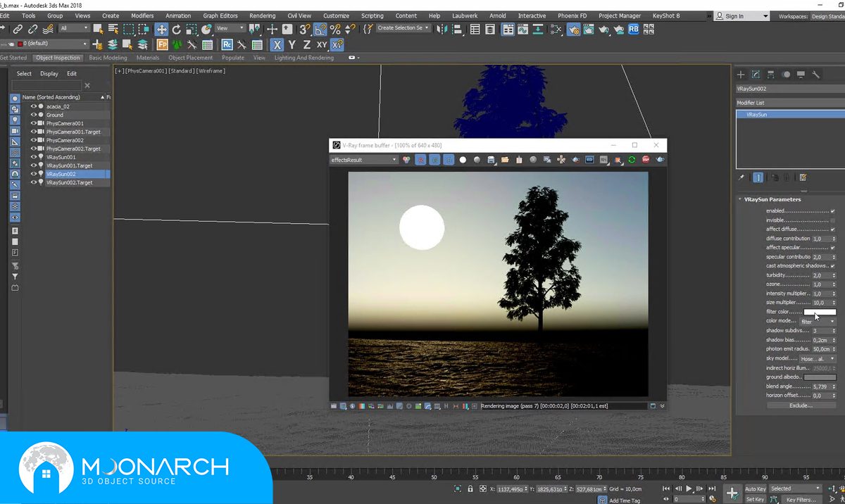Open Key Filters... button
Screen dimensions: 845x504
tap(801, 499)
